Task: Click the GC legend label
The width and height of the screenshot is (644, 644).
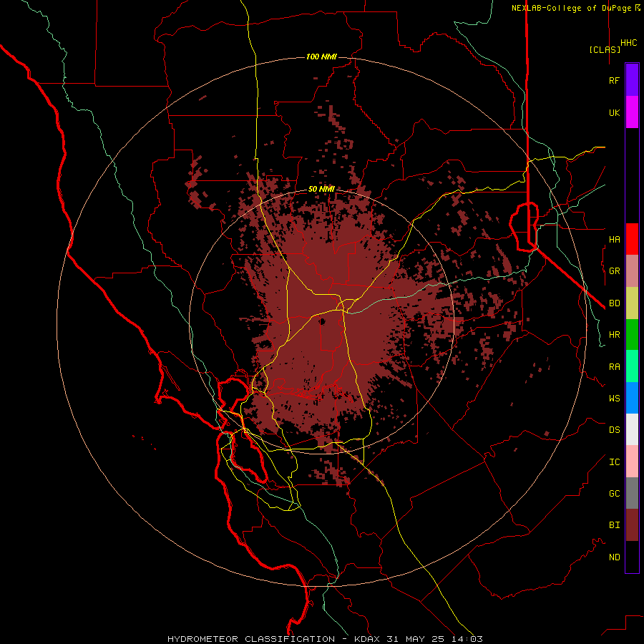Action: [614, 493]
